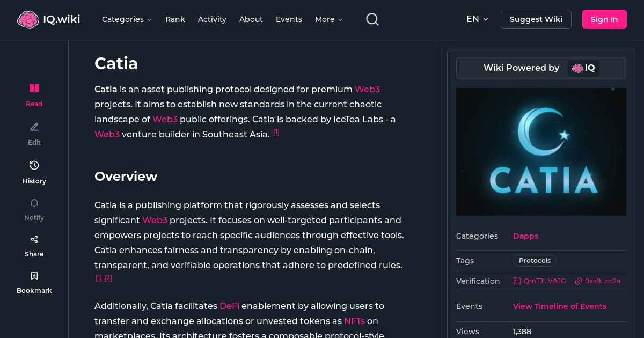The image size is (644, 338).
Task: View page History via the clock icon
Action: [x=34, y=165]
